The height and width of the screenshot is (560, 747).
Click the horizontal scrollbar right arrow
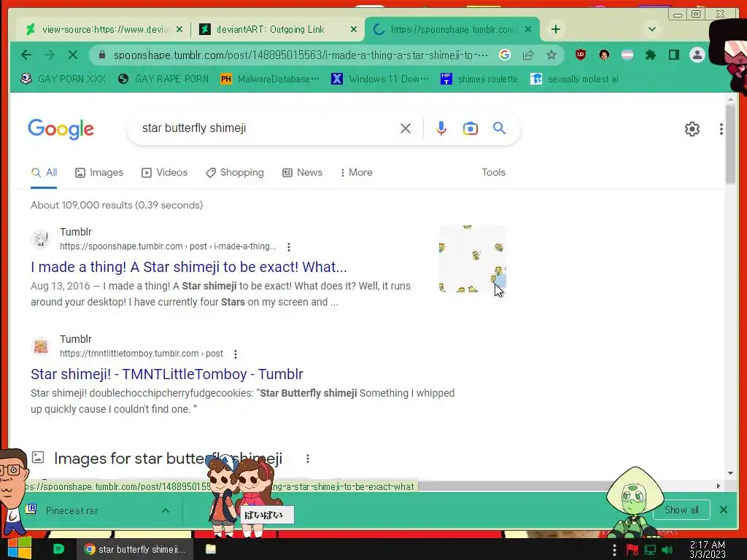coord(719,486)
